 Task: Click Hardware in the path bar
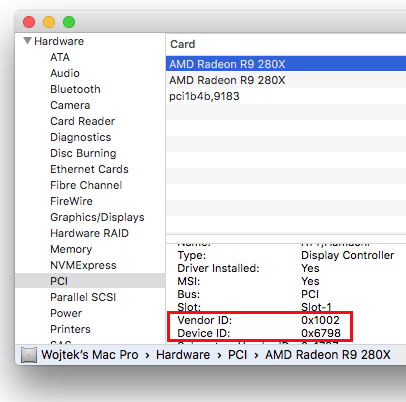pyautogui.click(x=183, y=355)
